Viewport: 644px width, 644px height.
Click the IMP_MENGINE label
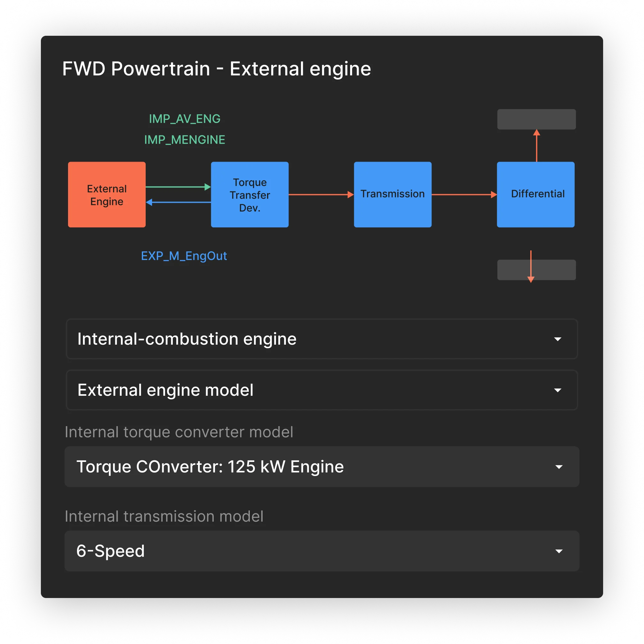pos(184,140)
